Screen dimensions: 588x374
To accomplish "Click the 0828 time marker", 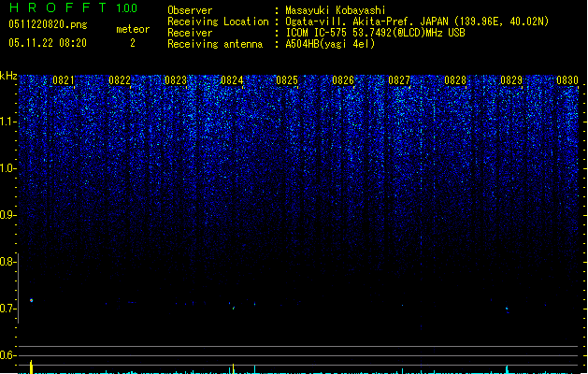I will pyautogui.click(x=455, y=80).
